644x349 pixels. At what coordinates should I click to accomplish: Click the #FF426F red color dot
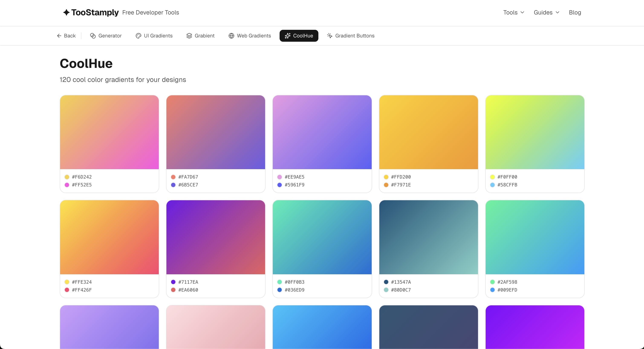(67, 290)
